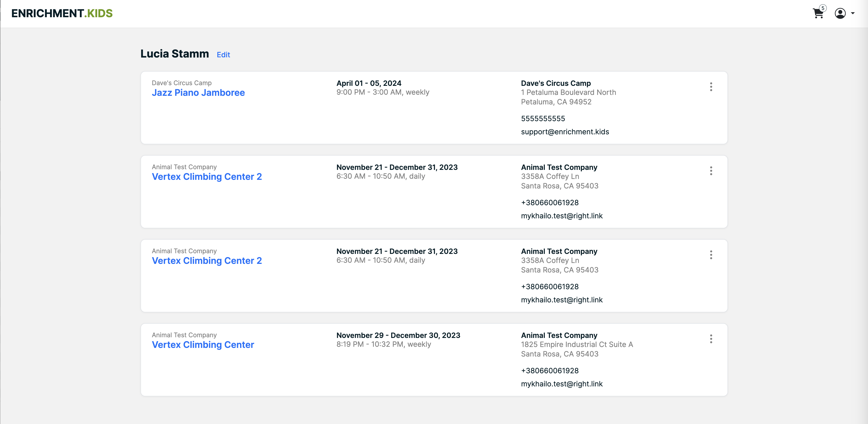Click +380660061928 in Vertex Climbing Center card
Viewport: 868px width, 424px height.
(550, 371)
